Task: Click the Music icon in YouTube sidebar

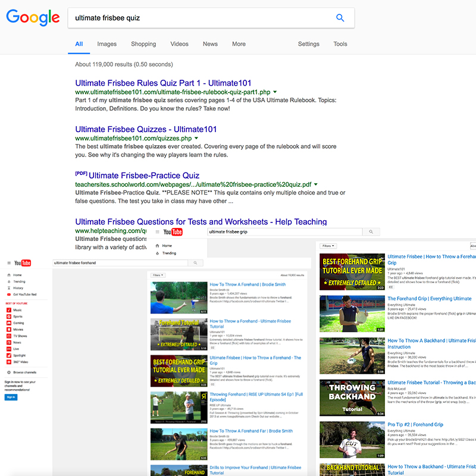Action: pos(8,310)
